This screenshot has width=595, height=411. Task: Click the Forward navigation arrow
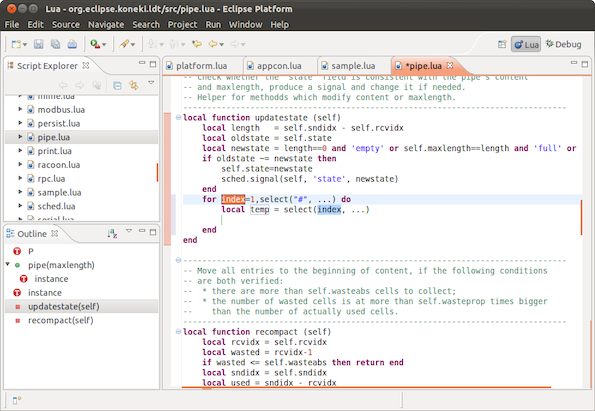pyautogui.click(x=235, y=44)
